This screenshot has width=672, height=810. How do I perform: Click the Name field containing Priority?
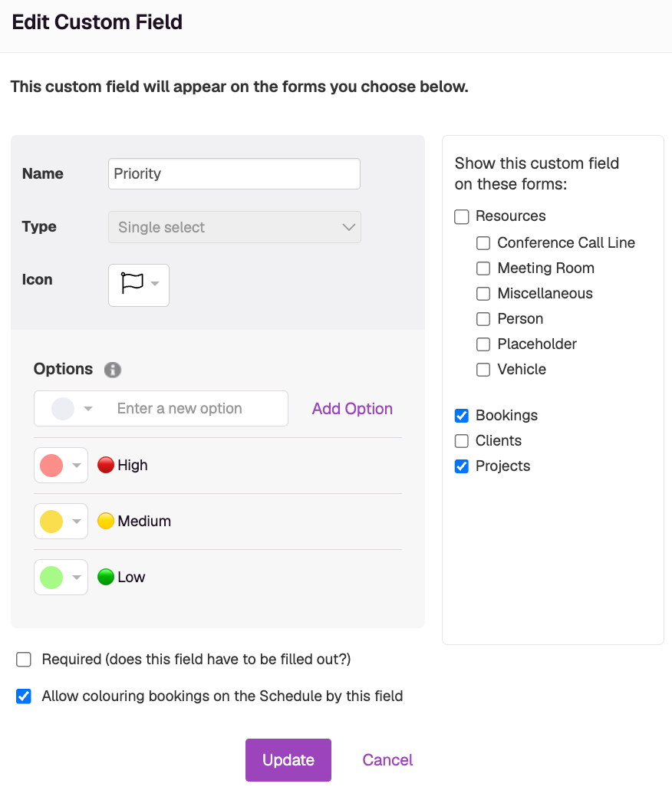234,173
